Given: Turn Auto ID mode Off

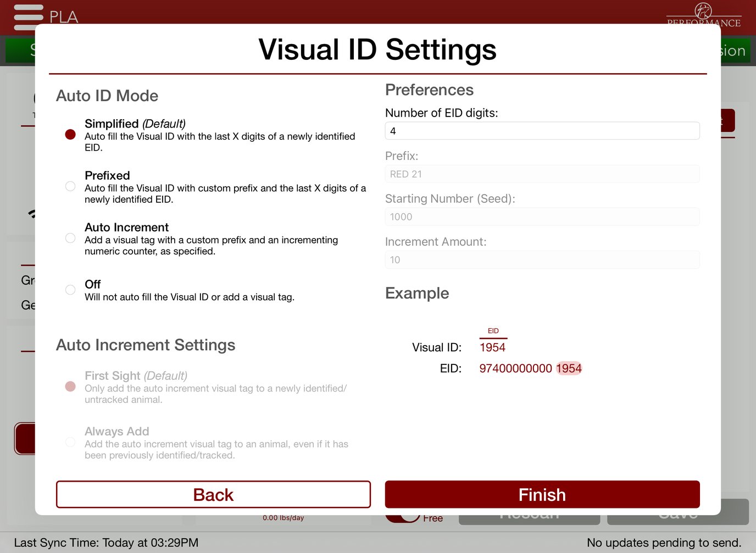Looking at the screenshot, I should point(70,289).
